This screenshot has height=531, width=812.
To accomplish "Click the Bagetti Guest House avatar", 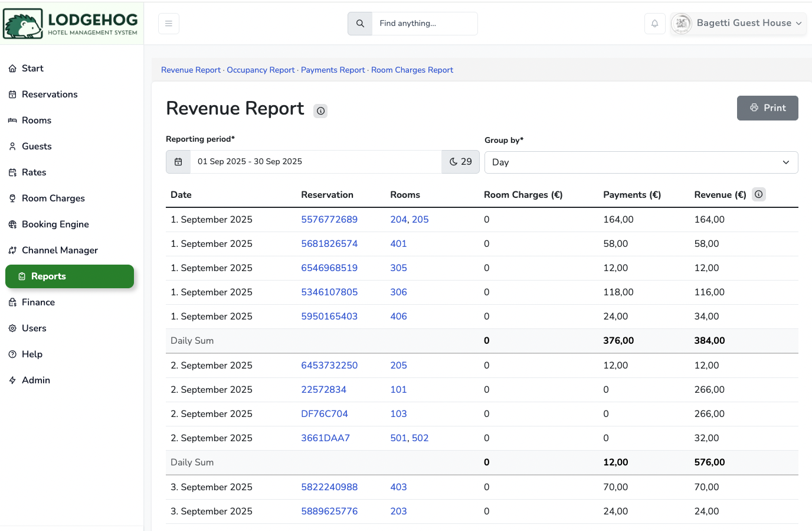I will 682,24.
